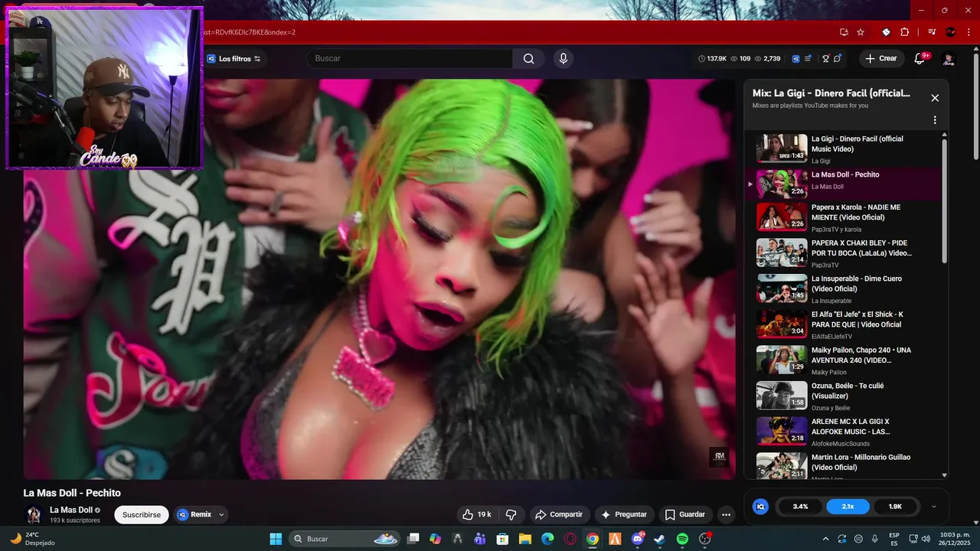Image resolution: width=980 pixels, height=551 pixels.
Task: Close the Mix playlist panel
Action: [x=935, y=98]
